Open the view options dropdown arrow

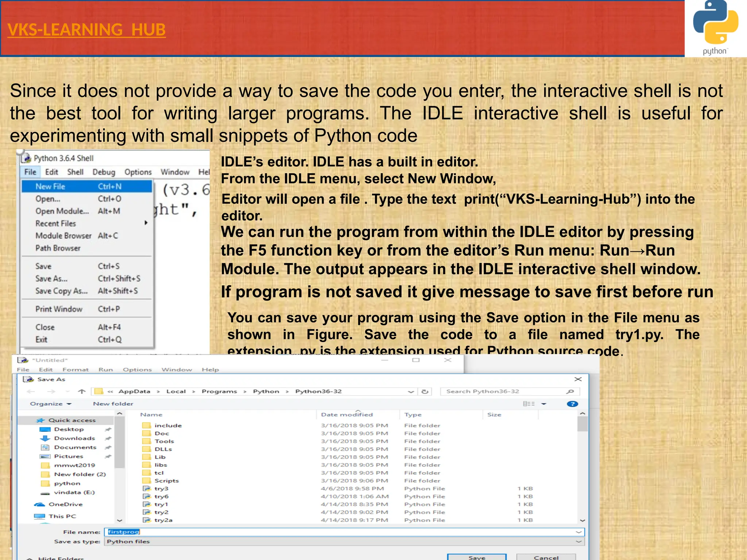[544, 404]
